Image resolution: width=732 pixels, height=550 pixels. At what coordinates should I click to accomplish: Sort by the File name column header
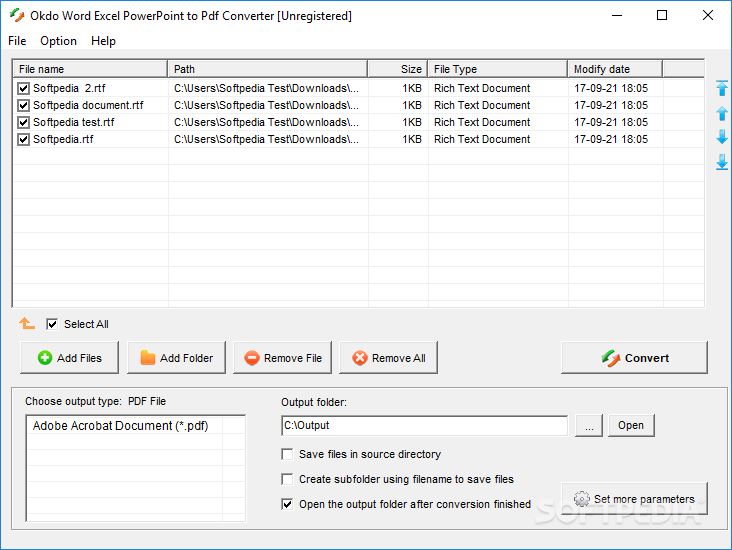pyautogui.click(x=90, y=69)
